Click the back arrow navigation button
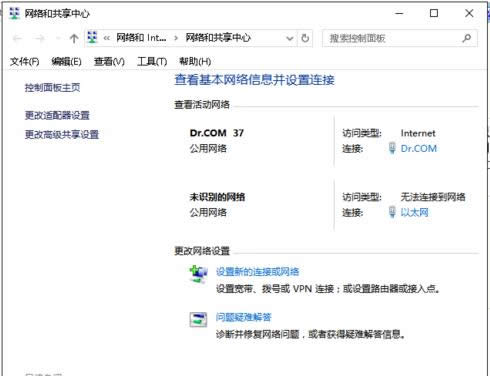 pyautogui.click(x=17, y=39)
